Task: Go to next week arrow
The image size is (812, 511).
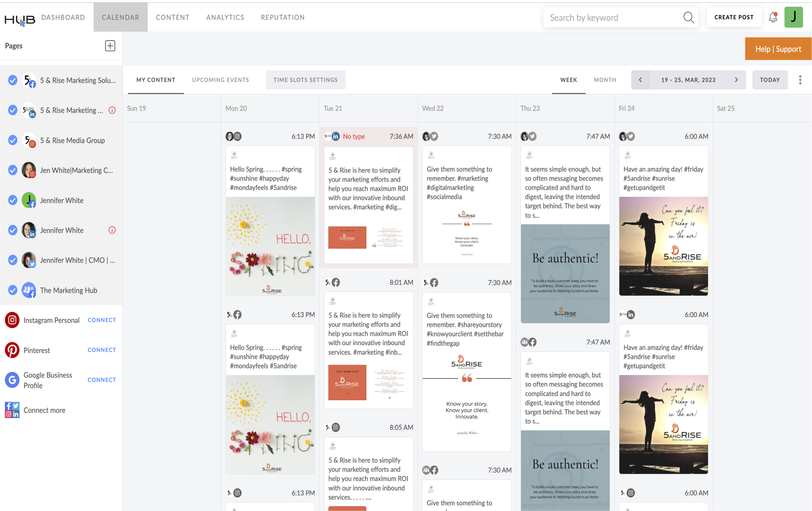Action: pyautogui.click(x=737, y=80)
